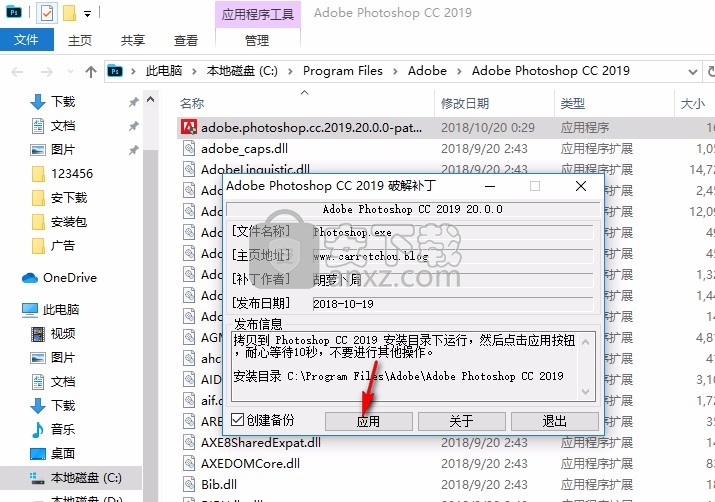The width and height of the screenshot is (715, 502).
Task: Click the Photoshop icon in title bar
Action: pos(14,13)
